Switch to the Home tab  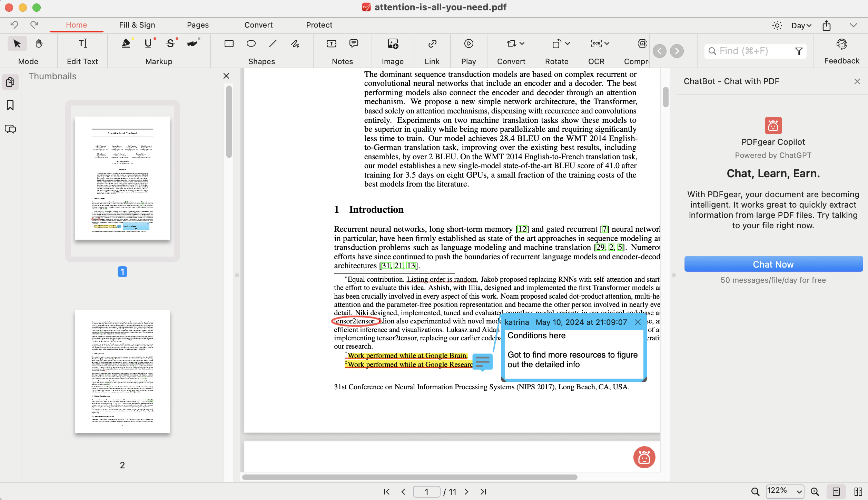(x=76, y=25)
